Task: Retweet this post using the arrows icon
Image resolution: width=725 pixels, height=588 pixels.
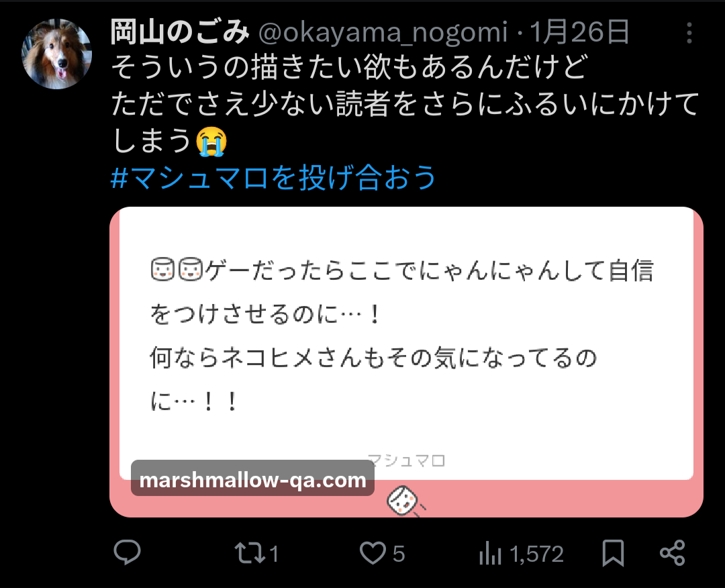Action: pos(250,553)
